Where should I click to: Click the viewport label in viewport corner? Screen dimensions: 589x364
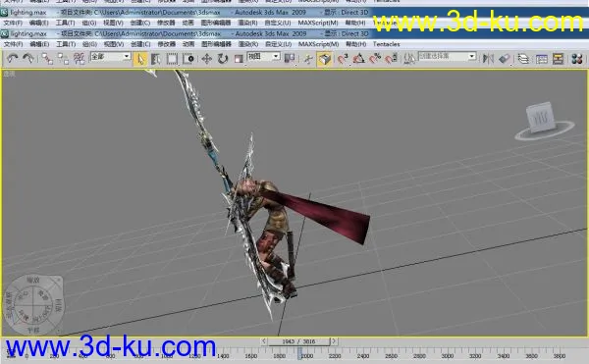[9, 74]
